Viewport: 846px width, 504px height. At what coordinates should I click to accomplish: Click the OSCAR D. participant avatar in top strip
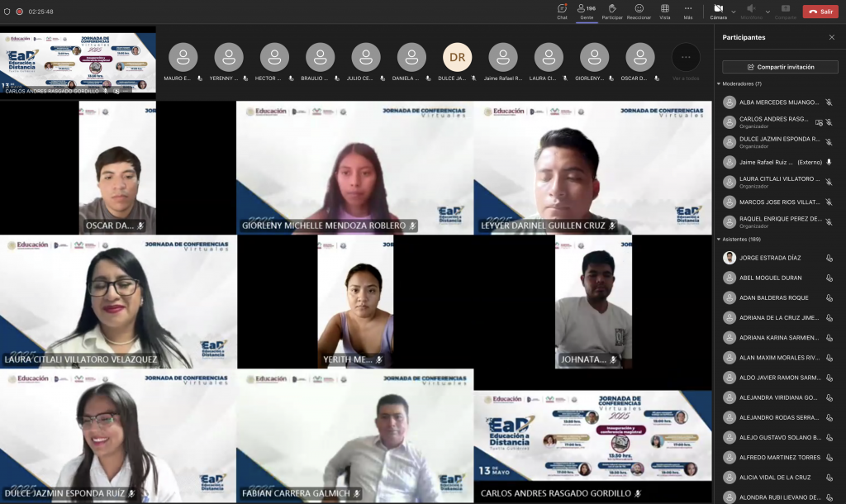click(640, 57)
